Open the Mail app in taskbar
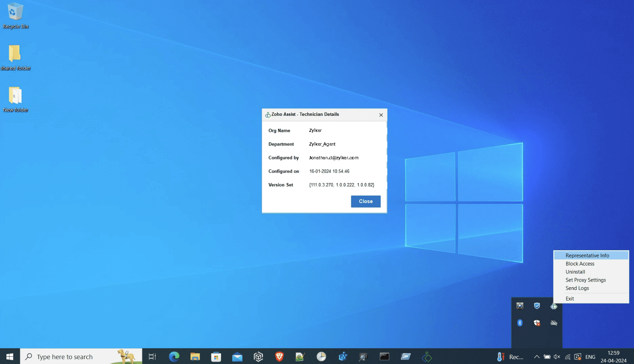 click(x=237, y=357)
